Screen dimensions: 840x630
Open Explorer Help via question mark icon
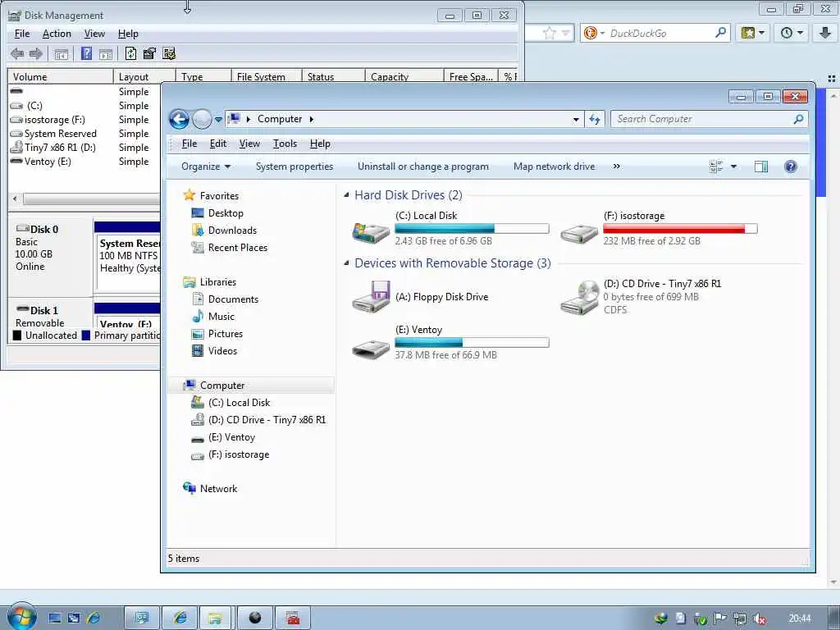pyautogui.click(x=790, y=167)
